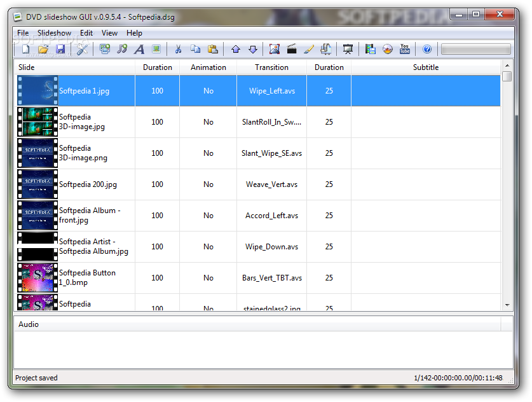Preview slideshow using projector screen icon
The image size is (532, 402).
[x=348, y=49]
